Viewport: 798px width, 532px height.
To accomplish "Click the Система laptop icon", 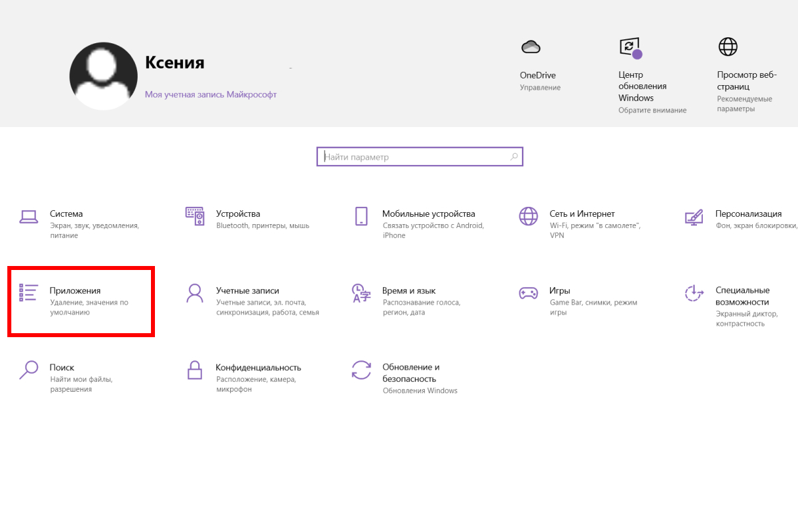I will 29,217.
